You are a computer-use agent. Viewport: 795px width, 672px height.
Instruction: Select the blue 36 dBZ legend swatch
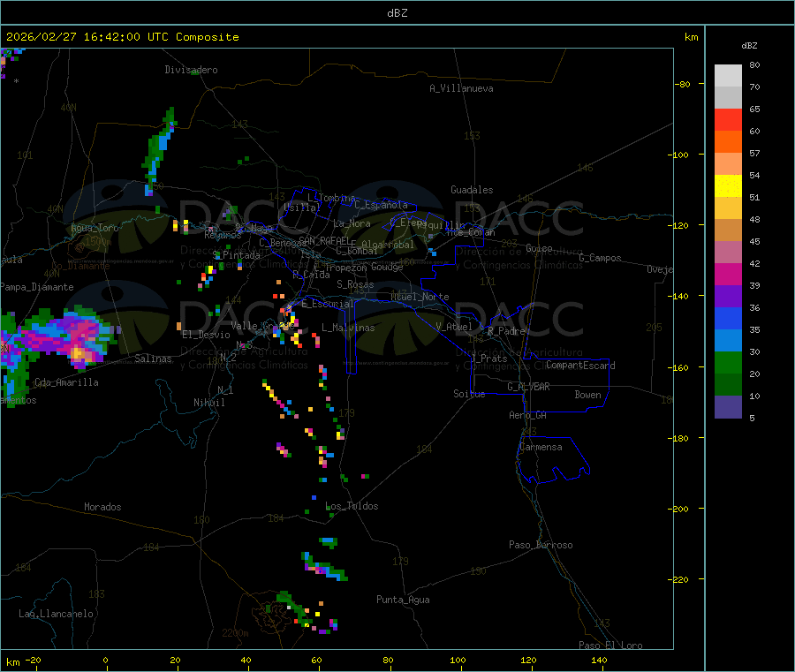tap(728, 318)
